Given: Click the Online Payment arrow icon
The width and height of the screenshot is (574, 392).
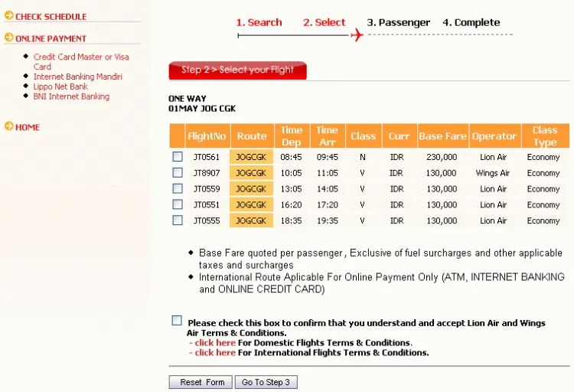Looking at the screenshot, I should click(x=8, y=38).
